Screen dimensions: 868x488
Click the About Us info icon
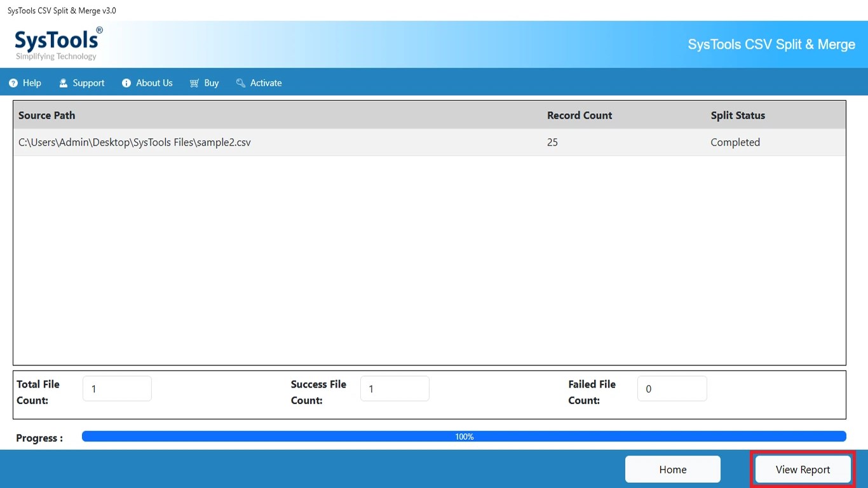point(126,83)
